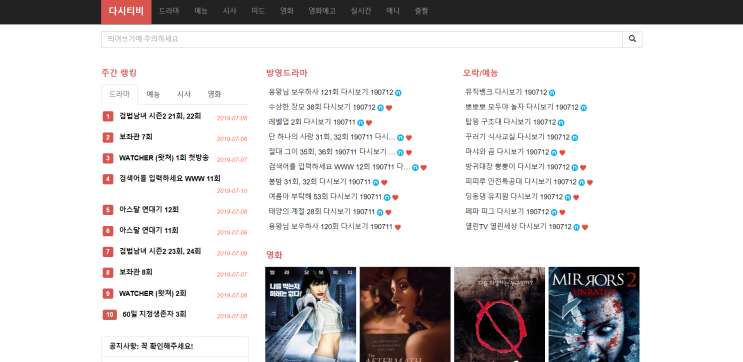
Task: Open ranked item WATCHER (왓쳐) 1회 첫방송
Action: tap(164, 158)
